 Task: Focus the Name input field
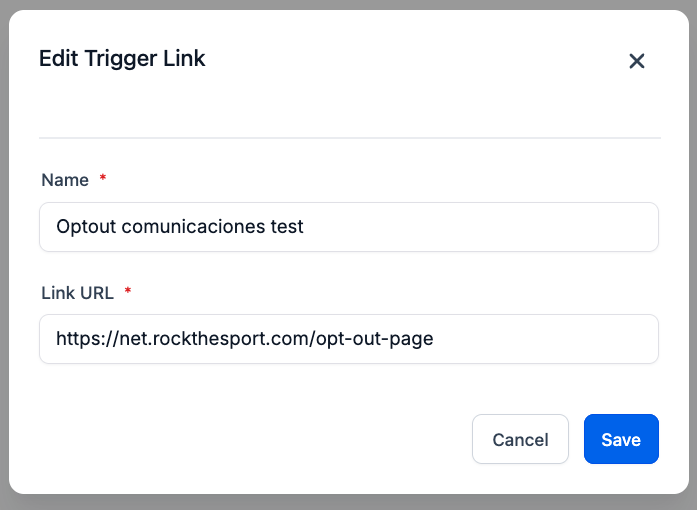pos(349,227)
